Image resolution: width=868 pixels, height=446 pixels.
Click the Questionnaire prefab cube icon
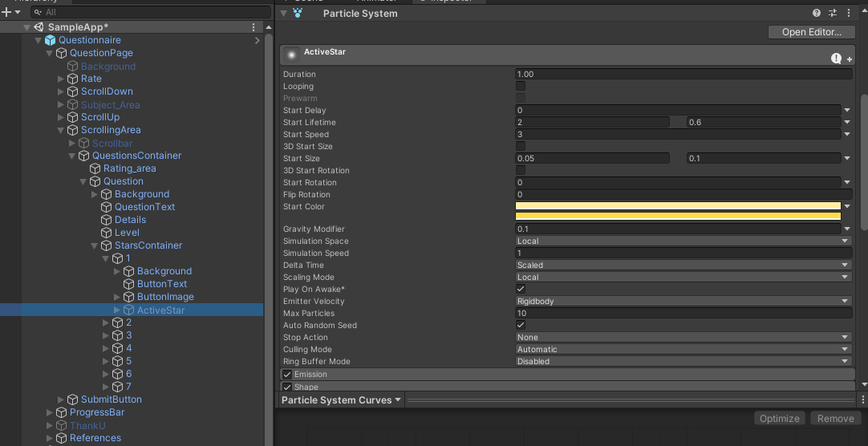pyautogui.click(x=51, y=40)
